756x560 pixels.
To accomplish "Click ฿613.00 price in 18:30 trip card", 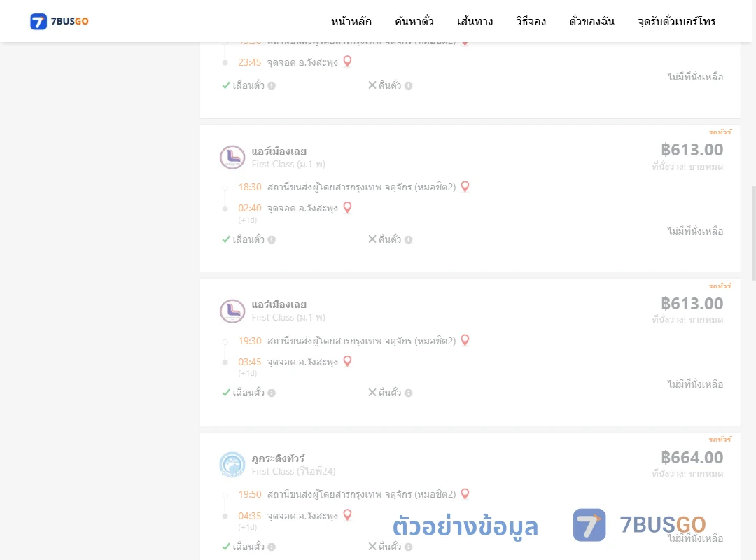I will point(692,150).
